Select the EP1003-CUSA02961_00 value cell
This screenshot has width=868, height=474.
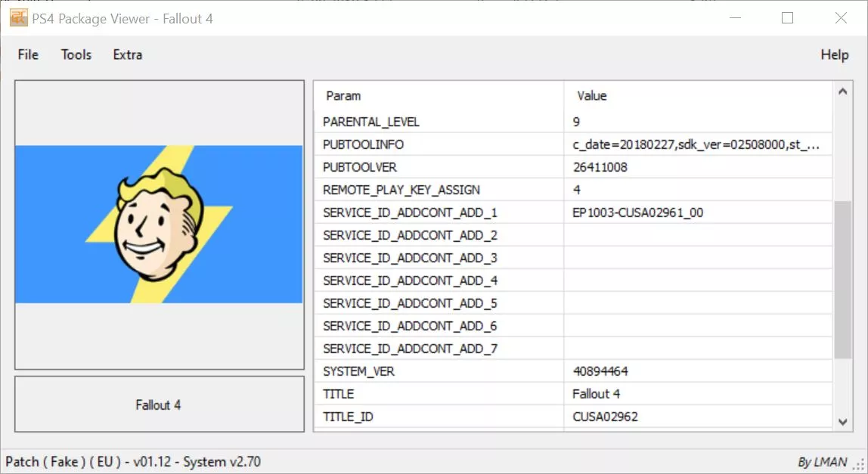click(638, 212)
